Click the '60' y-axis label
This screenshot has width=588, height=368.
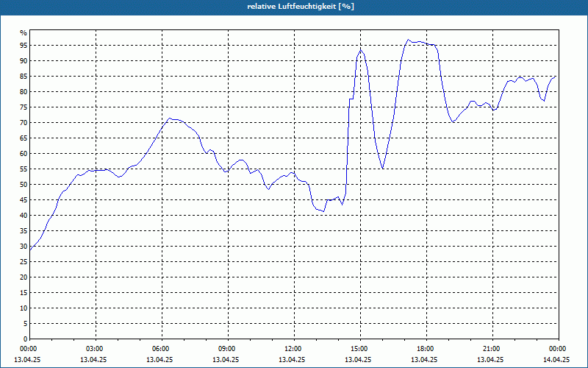coord(24,154)
